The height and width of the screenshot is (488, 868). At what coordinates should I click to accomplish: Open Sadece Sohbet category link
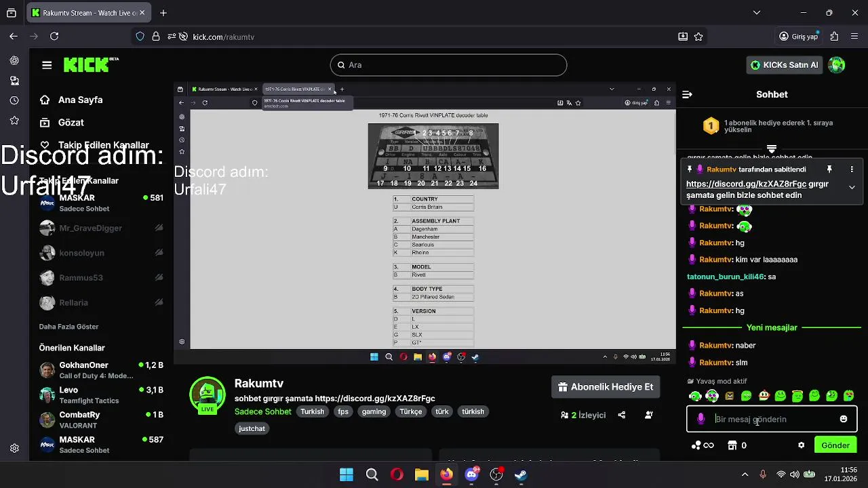click(263, 411)
